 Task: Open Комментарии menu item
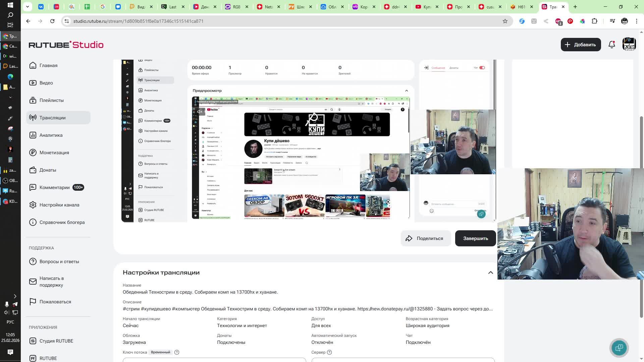pos(55,187)
